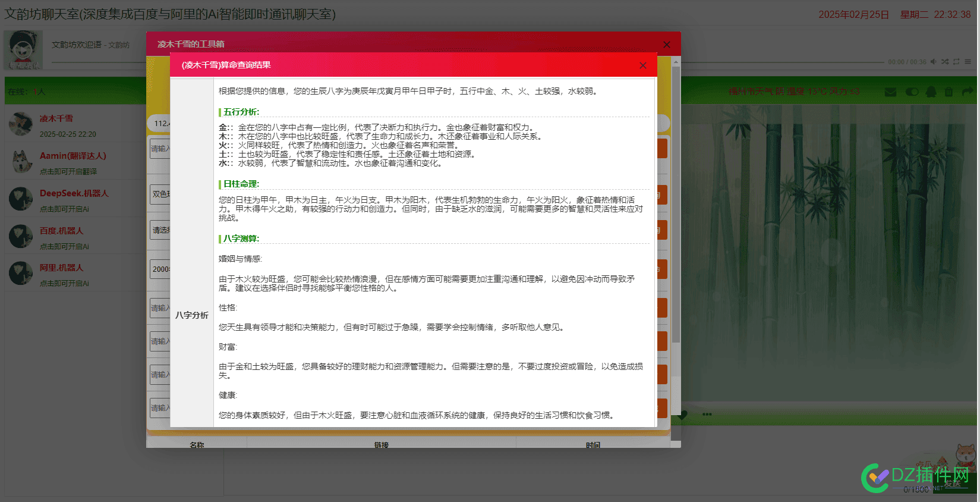
Task: Open the mail envelope icon in green bar
Action: point(890,92)
